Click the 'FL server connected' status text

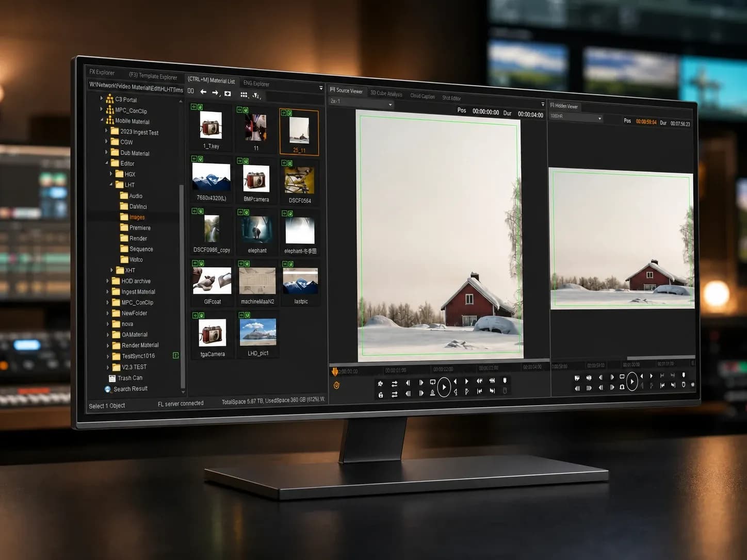181,403
